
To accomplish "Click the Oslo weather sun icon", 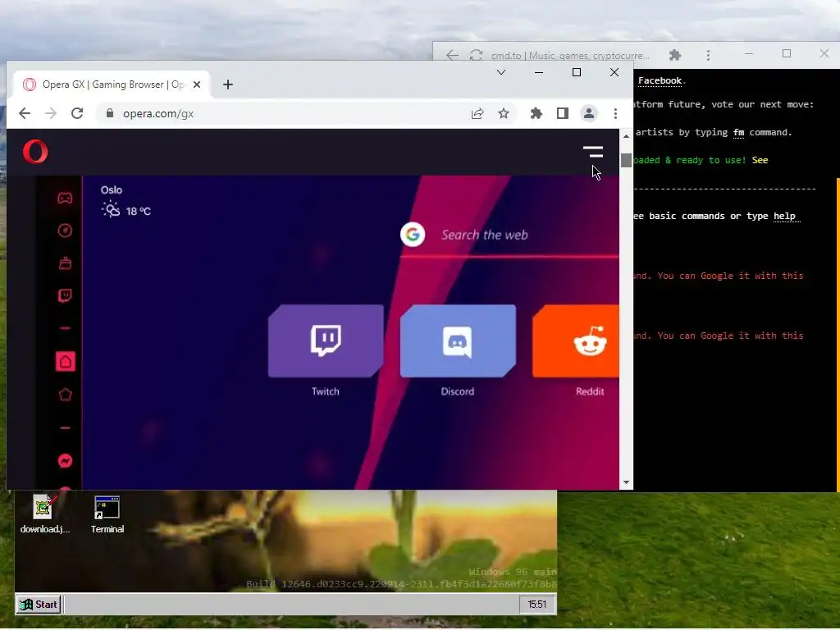I will pos(111,209).
